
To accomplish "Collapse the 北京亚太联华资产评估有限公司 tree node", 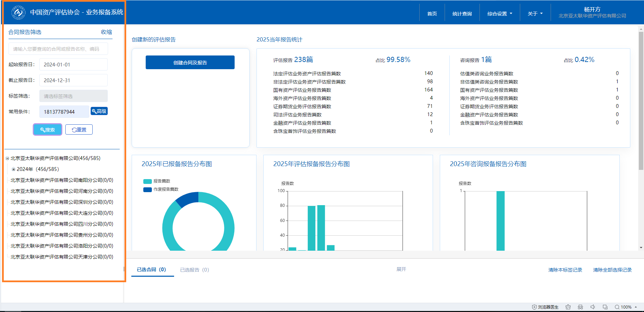I will [x=7, y=159].
